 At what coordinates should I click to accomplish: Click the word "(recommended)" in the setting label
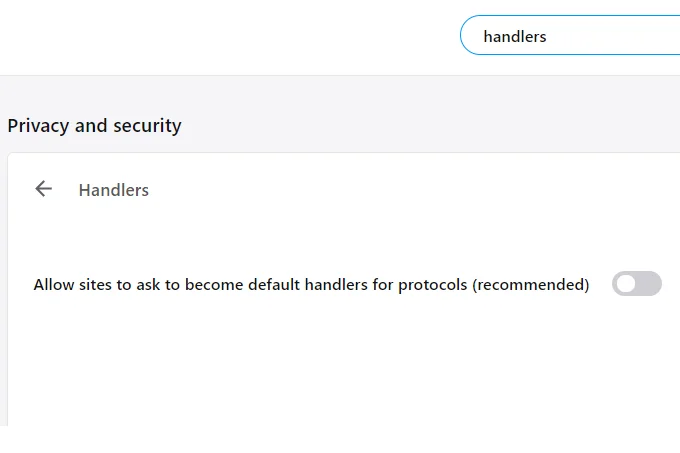[530, 285]
